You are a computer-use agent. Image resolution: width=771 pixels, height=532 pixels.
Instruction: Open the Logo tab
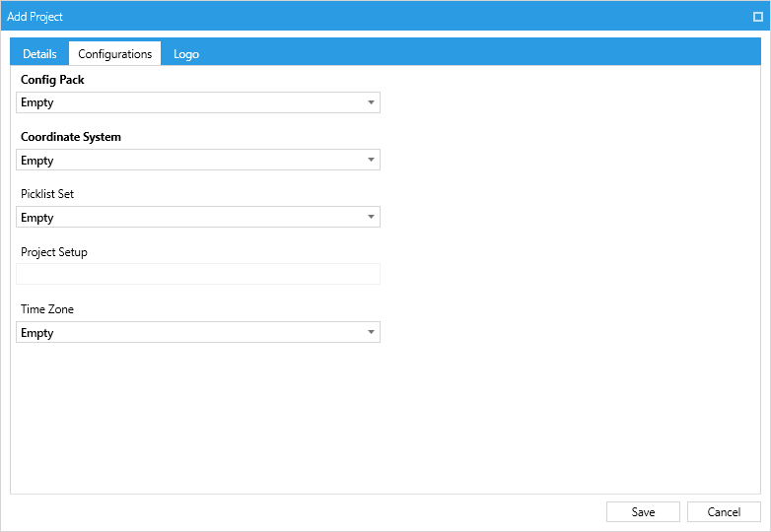point(186,53)
